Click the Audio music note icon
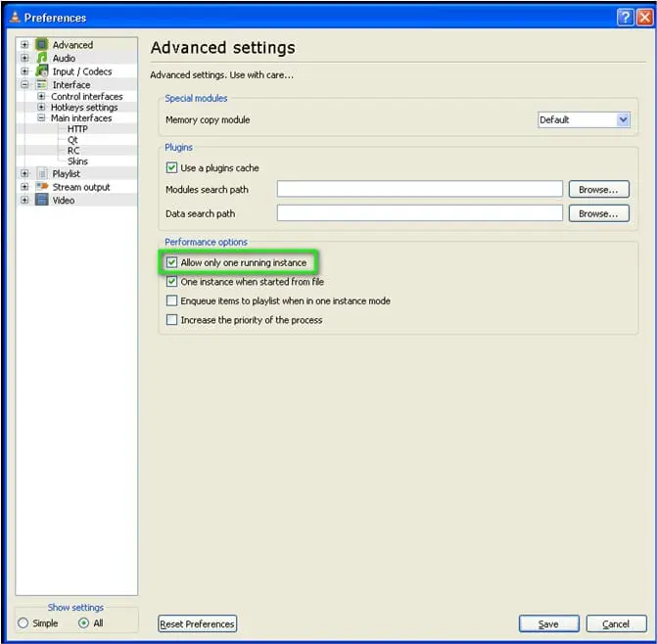This screenshot has width=657, height=644. pos(42,58)
